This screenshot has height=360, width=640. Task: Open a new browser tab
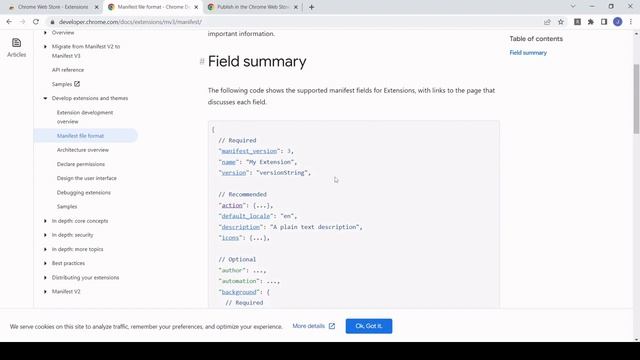[x=311, y=7]
